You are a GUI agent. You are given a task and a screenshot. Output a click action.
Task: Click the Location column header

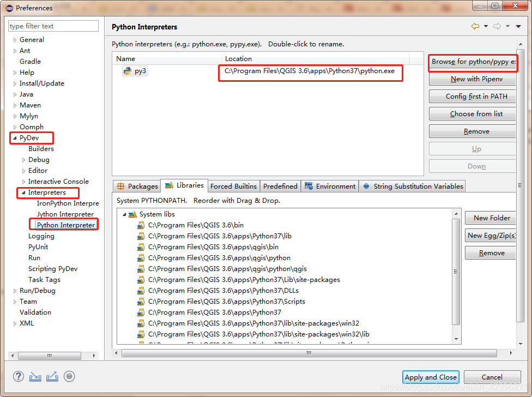[x=315, y=59]
